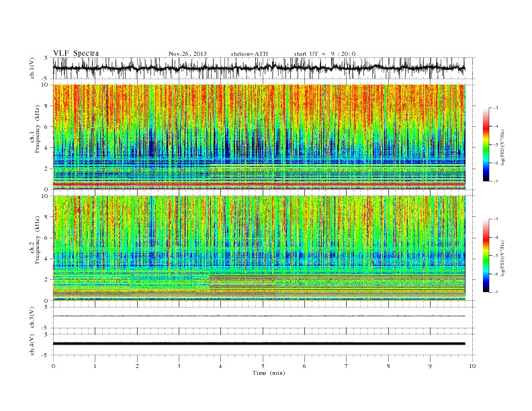532x411 pixels.
Task: Click the "Time (min)" x-axis label
Action: point(269,373)
